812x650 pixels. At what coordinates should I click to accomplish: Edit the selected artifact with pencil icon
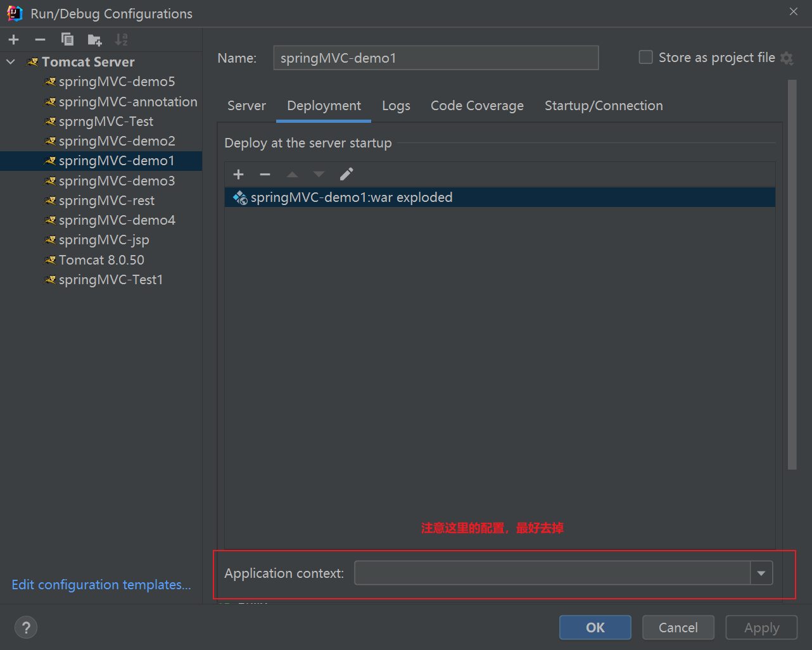coord(346,175)
